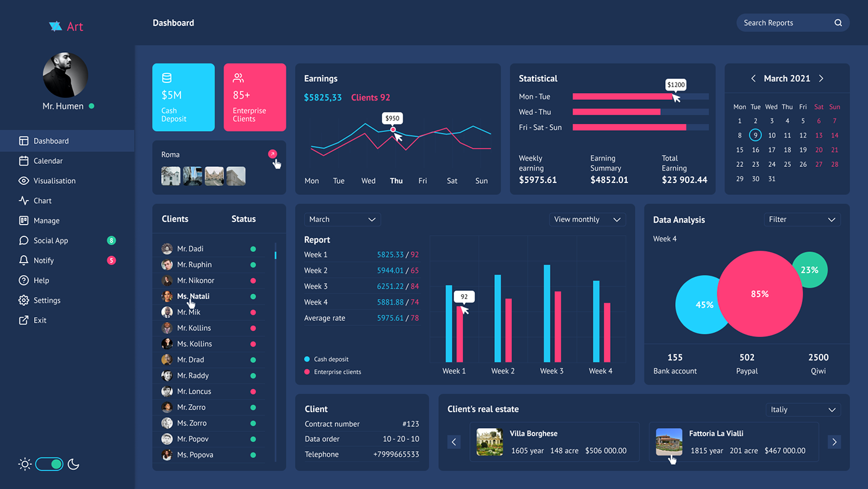Go to the previous month in calendar
Viewport: 868px width, 489px height.
pyautogui.click(x=753, y=78)
